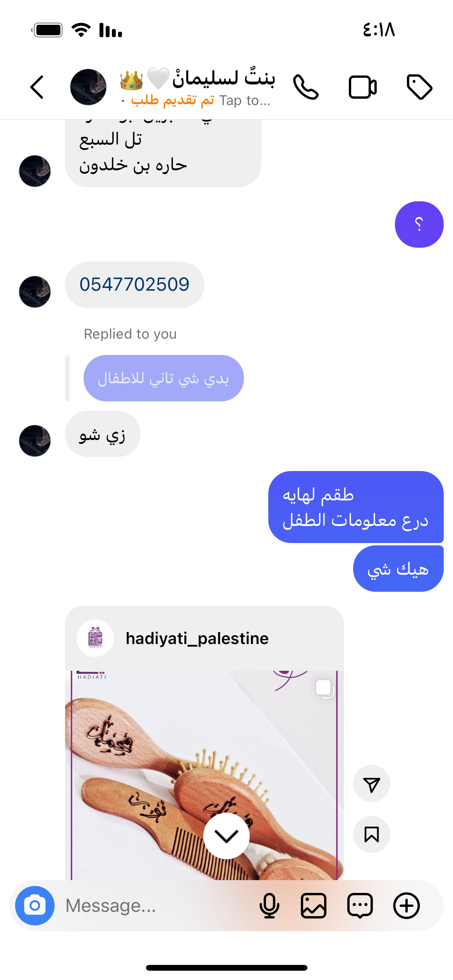Open camera from blue camera button
The height and width of the screenshot is (980, 453).
[x=35, y=906]
